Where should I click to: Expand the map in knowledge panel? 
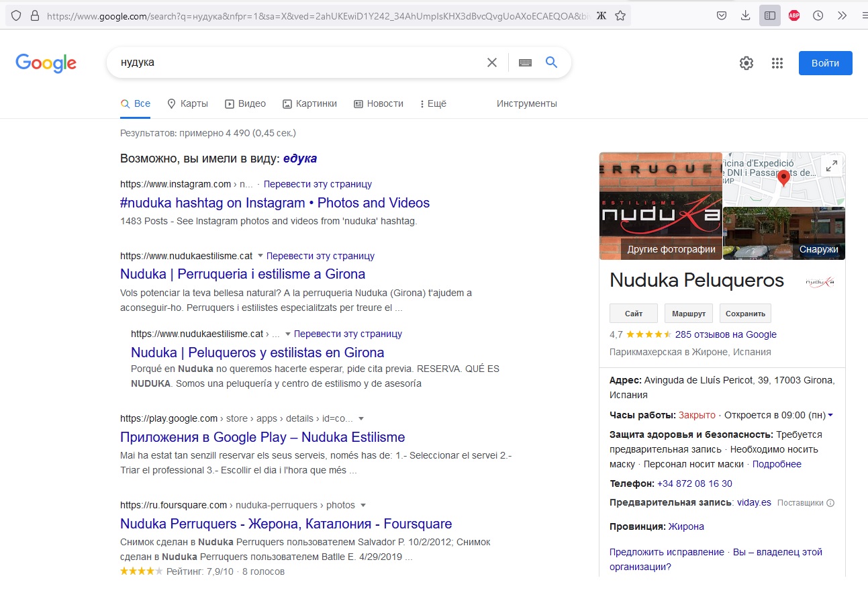pos(831,167)
